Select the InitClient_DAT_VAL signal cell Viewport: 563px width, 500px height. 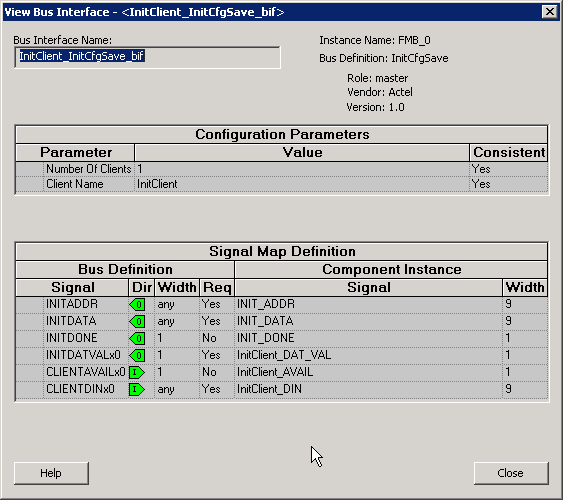(x=368, y=355)
